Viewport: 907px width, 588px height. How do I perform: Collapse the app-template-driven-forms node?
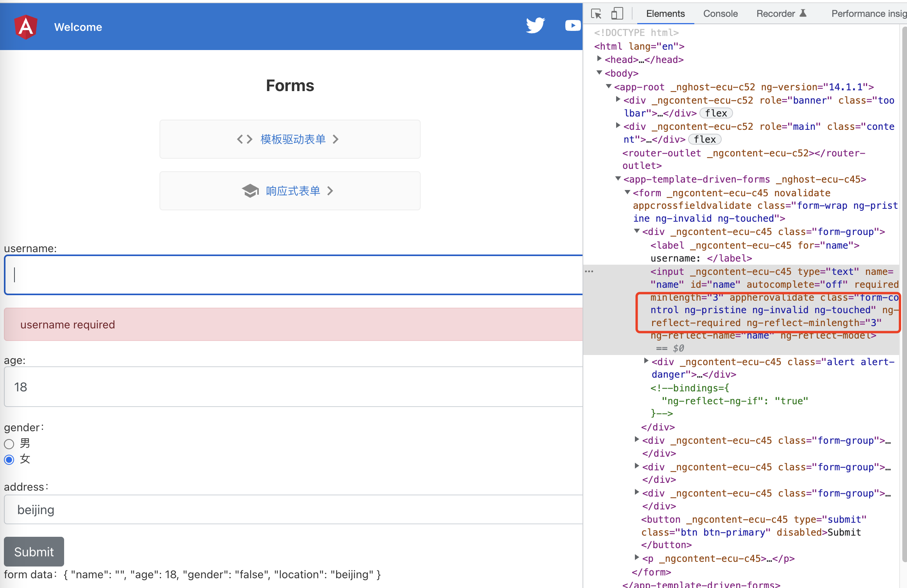(x=618, y=179)
